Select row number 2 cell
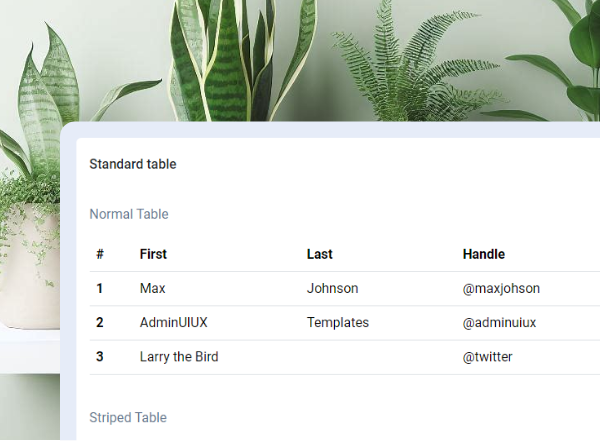The width and height of the screenshot is (600, 441). 100,323
